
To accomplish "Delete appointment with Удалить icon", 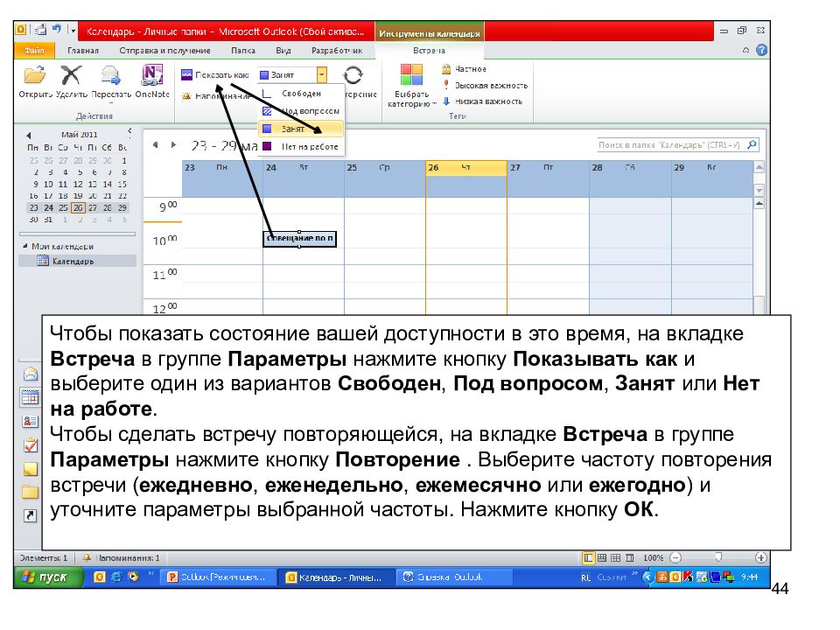I will [x=71, y=75].
